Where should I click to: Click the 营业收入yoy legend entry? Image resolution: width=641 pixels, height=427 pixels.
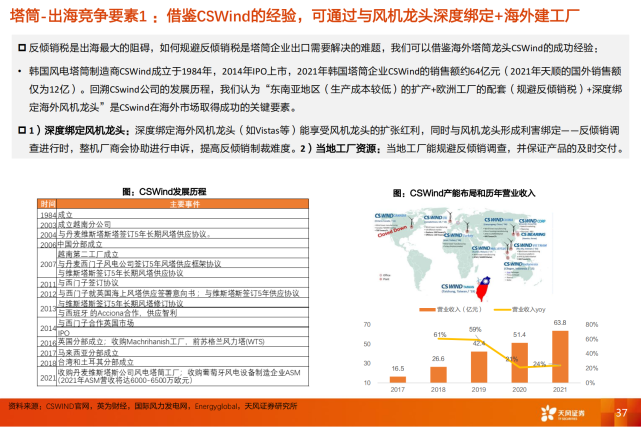(520, 309)
